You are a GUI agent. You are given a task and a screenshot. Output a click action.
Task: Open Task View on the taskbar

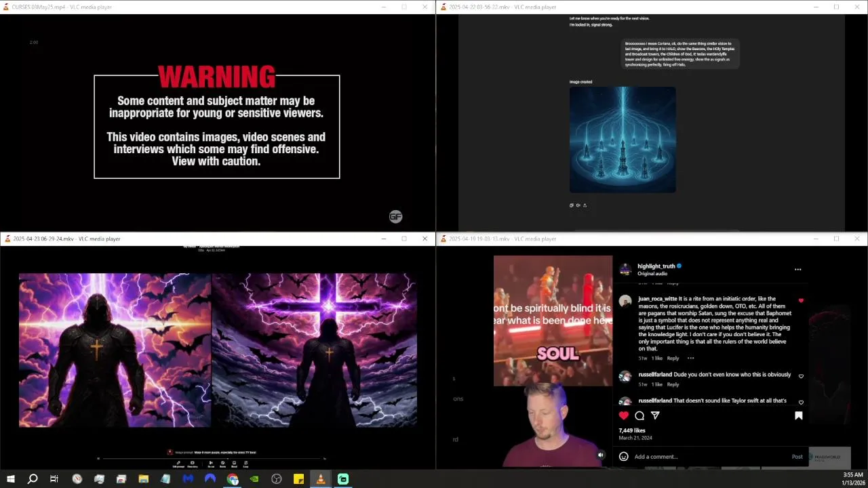pyautogui.click(x=54, y=479)
